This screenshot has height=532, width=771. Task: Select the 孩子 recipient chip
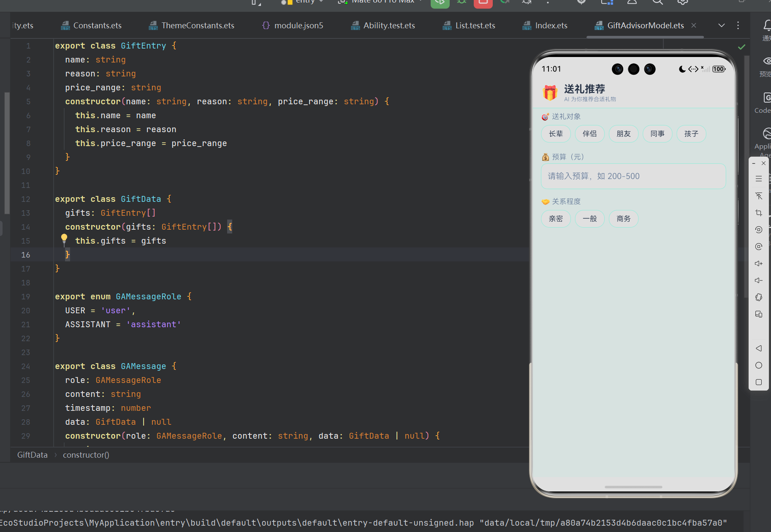click(x=691, y=134)
